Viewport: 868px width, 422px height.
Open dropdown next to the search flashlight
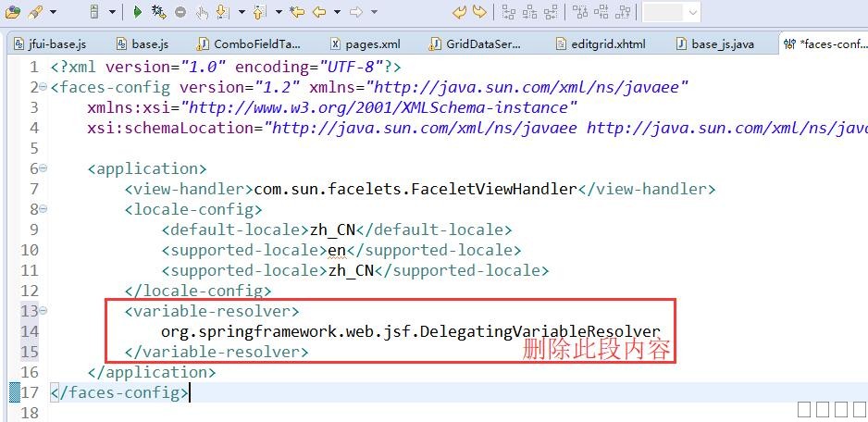click(x=52, y=12)
